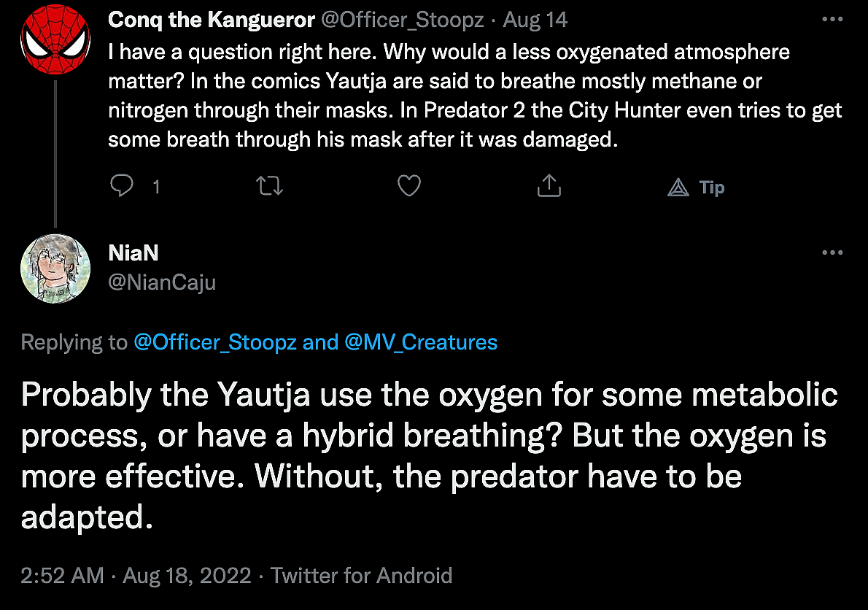Open @Officer_Stoopz in the Replying to line
Screen dimensions: 868x610
pos(214,341)
